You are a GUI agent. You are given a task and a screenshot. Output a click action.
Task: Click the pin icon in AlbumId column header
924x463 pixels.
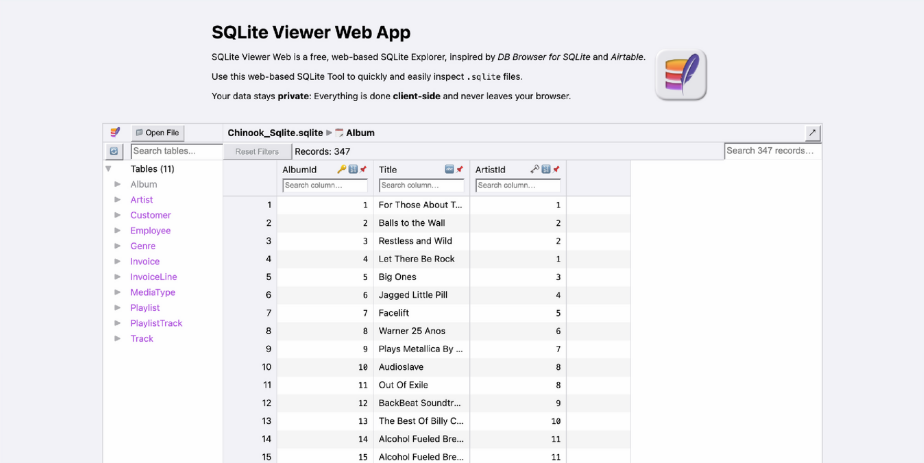tap(363, 169)
